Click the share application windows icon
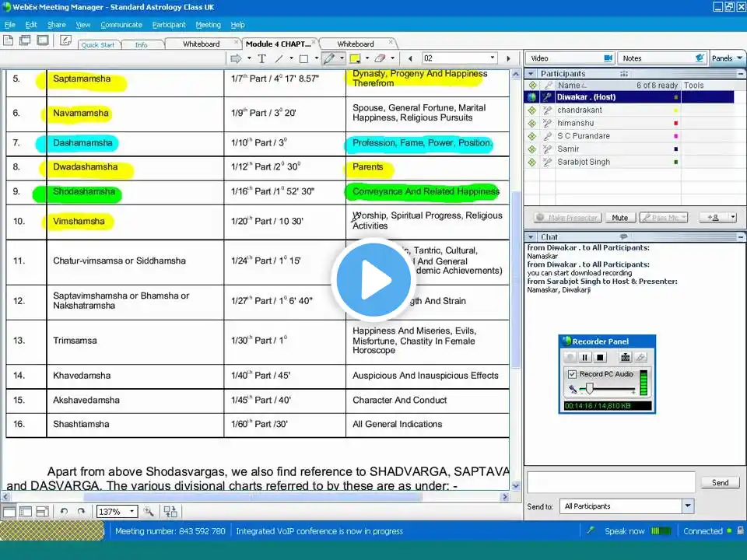 (25, 40)
